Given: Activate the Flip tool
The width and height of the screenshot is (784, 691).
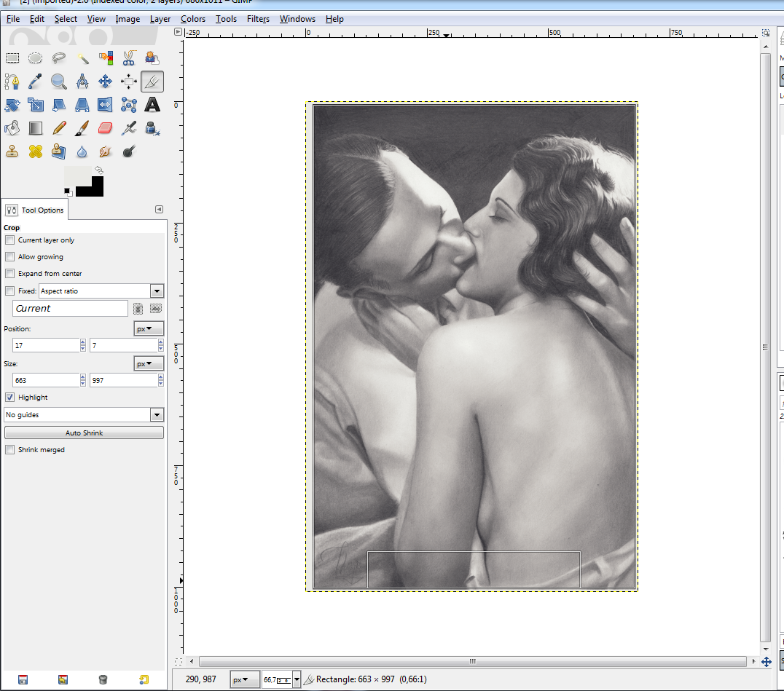Looking at the screenshot, I should 106,105.
